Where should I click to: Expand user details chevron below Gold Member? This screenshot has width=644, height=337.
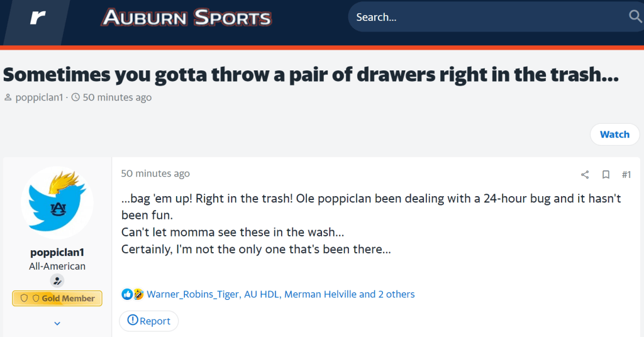pos(57,323)
